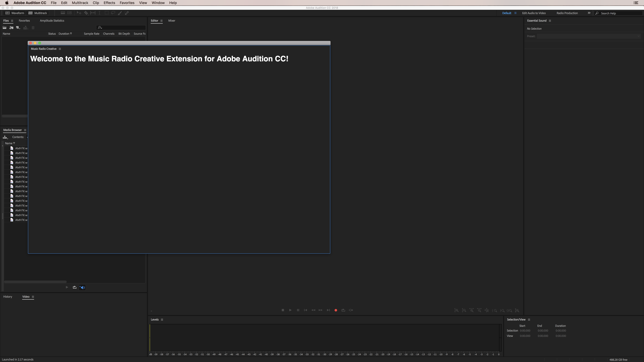Viewport: 644px width, 362px height.
Task: Open the Music Radio Creative panel menu
Action: pyautogui.click(x=60, y=49)
